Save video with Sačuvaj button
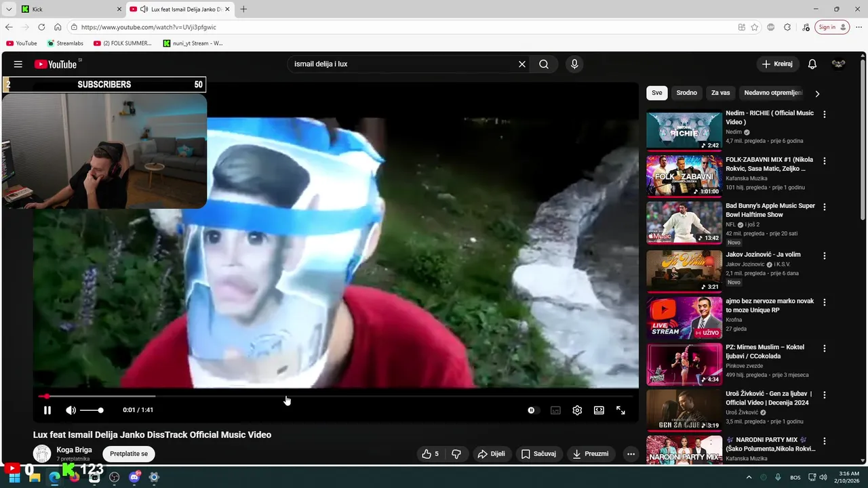Image resolution: width=868 pixels, height=488 pixels. click(538, 454)
